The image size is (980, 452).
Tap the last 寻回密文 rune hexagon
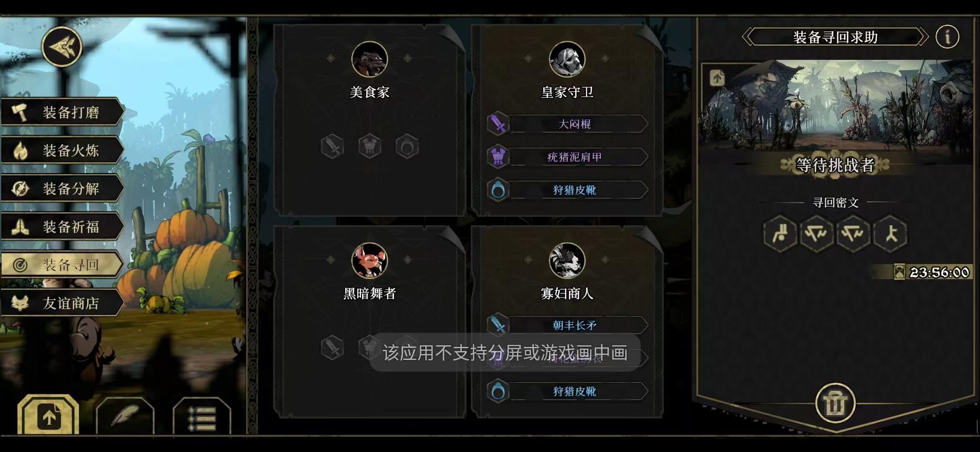tap(891, 234)
